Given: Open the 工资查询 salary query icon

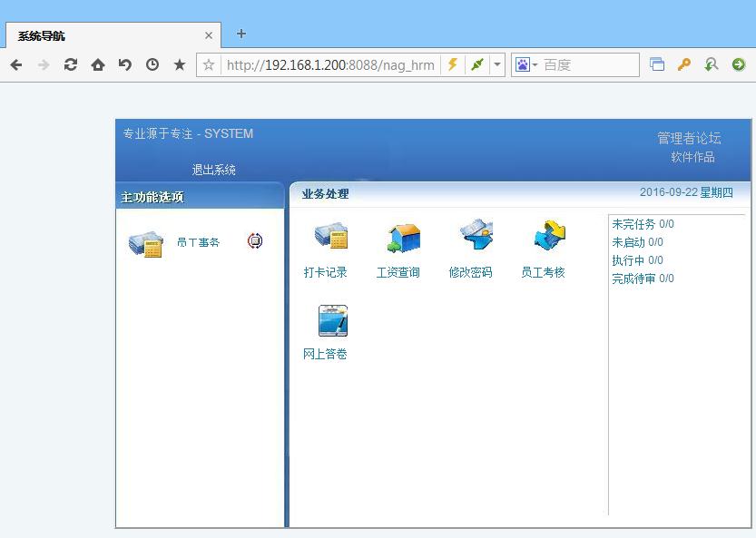Looking at the screenshot, I should tap(403, 237).
